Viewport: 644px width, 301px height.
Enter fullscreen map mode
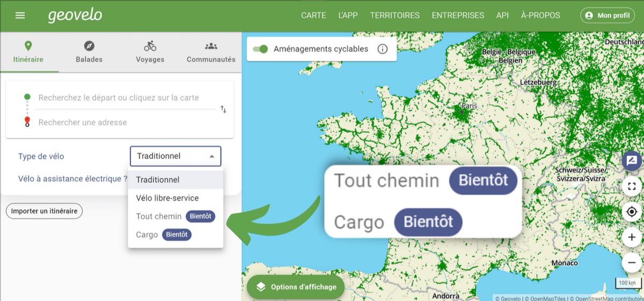[x=632, y=187]
